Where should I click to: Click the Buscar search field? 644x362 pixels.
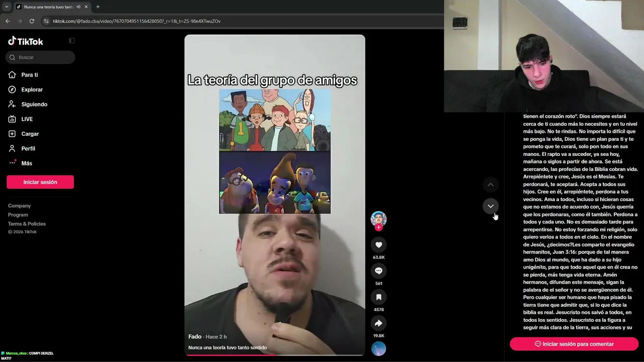click(x=40, y=57)
